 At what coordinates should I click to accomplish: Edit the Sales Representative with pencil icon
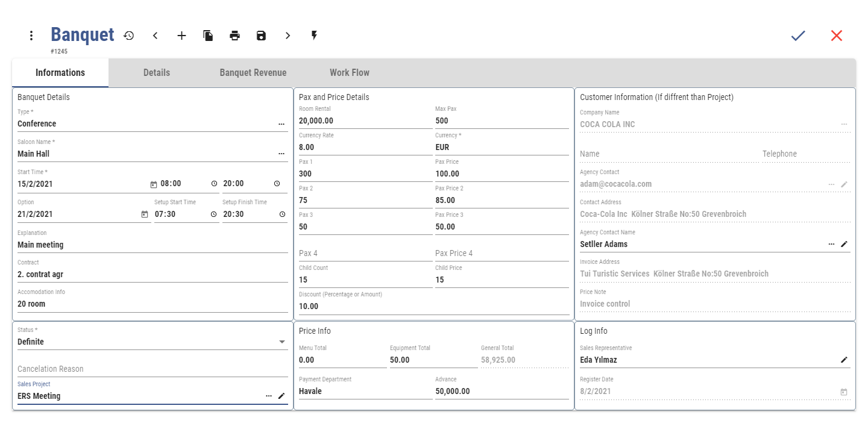[x=844, y=360]
